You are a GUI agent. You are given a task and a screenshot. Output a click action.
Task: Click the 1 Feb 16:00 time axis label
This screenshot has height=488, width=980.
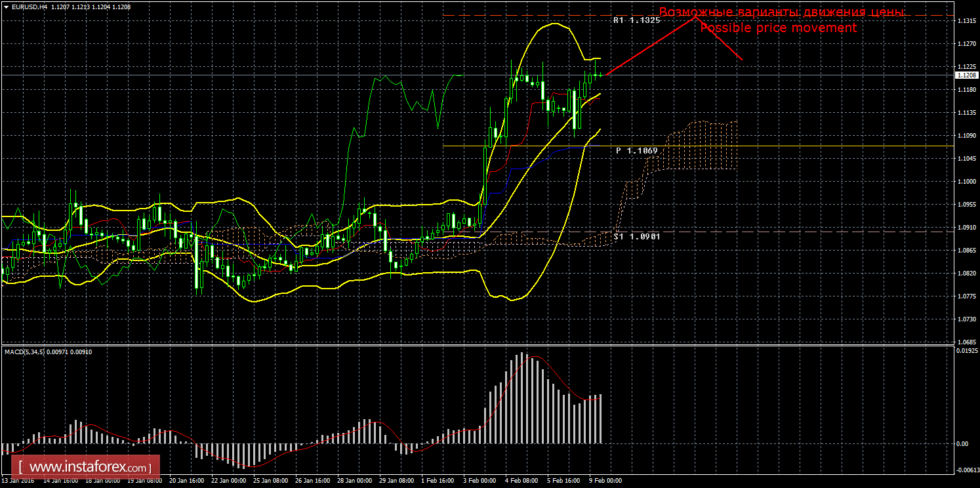pos(437,481)
